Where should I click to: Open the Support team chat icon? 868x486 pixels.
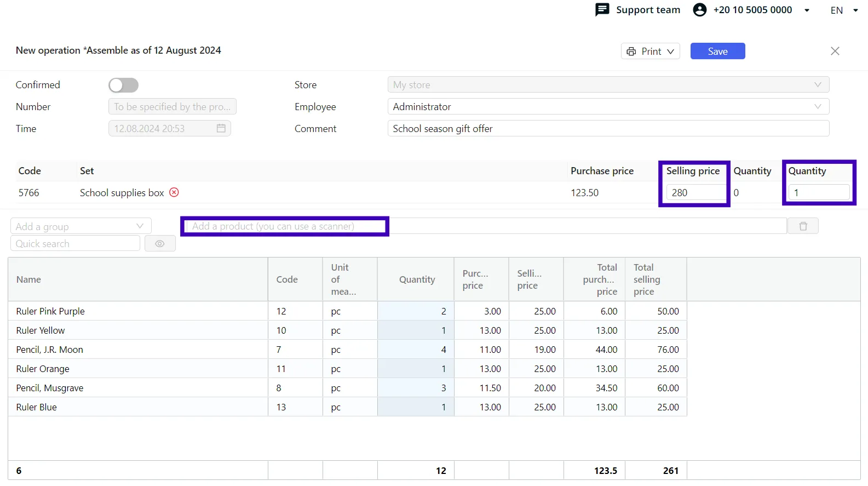pos(602,10)
